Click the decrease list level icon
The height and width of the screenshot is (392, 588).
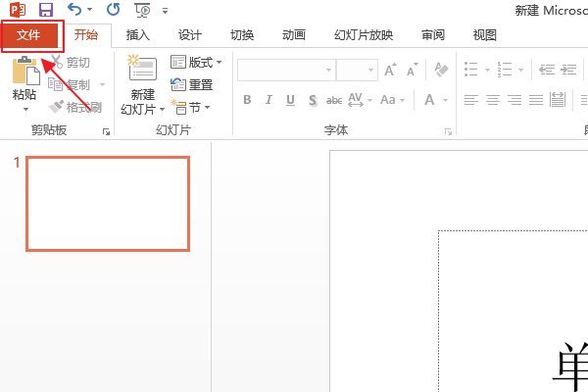pyautogui.click(x=547, y=70)
